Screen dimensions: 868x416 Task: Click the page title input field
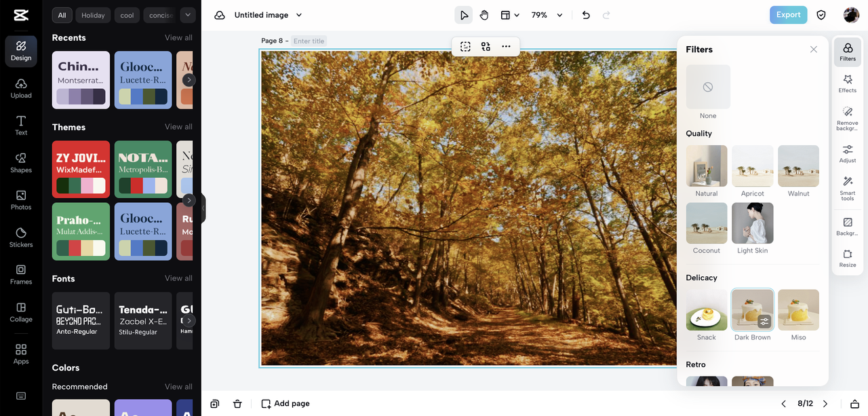309,41
